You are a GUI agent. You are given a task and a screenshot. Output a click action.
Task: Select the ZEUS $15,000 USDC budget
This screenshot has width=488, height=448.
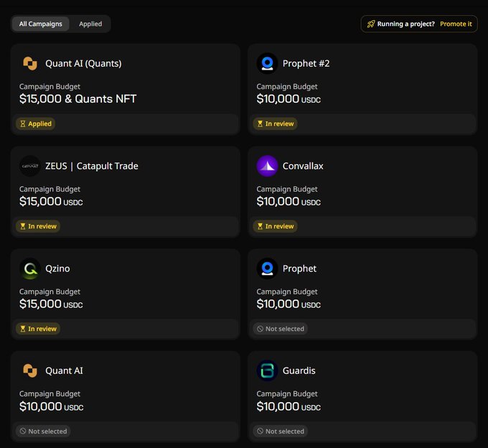51,201
